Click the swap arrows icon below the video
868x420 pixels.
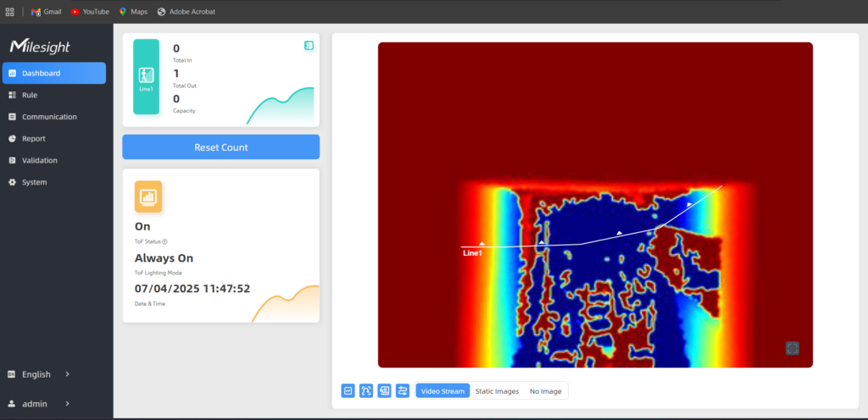click(403, 390)
